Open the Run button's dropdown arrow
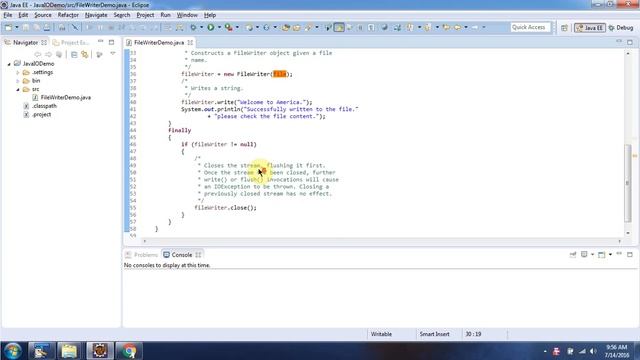640x360 pixels. [x=219, y=27]
